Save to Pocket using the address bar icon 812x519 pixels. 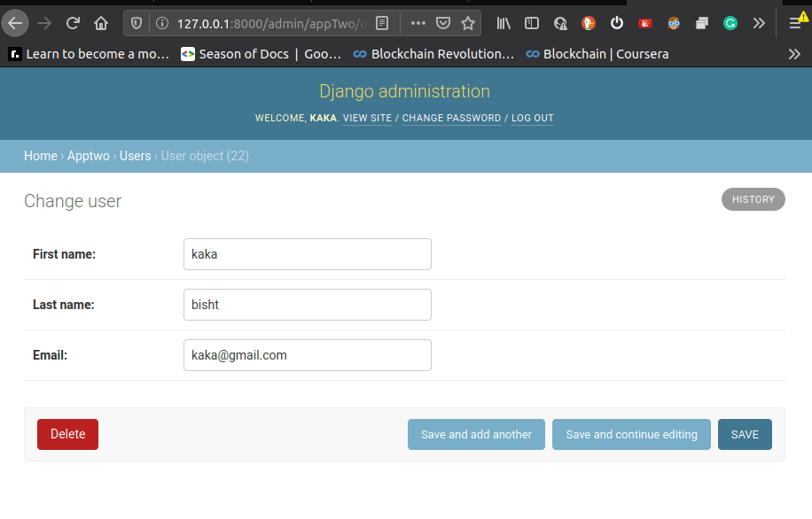coord(443,23)
